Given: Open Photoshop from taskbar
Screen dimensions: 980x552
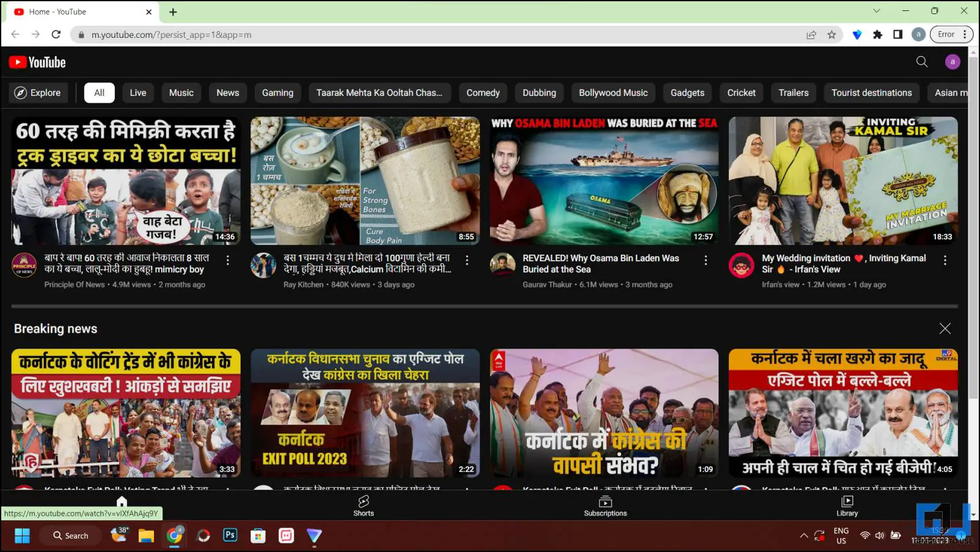Looking at the screenshot, I should pyautogui.click(x=230, y=536).
